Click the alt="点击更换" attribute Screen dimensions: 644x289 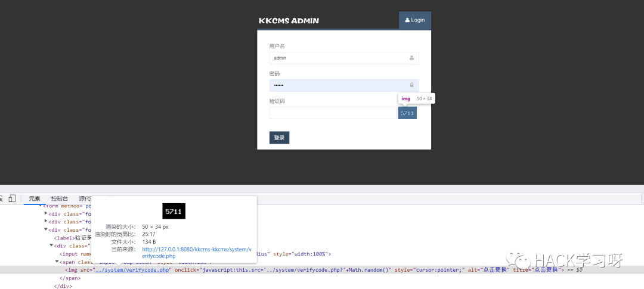[x=489, y=270]
